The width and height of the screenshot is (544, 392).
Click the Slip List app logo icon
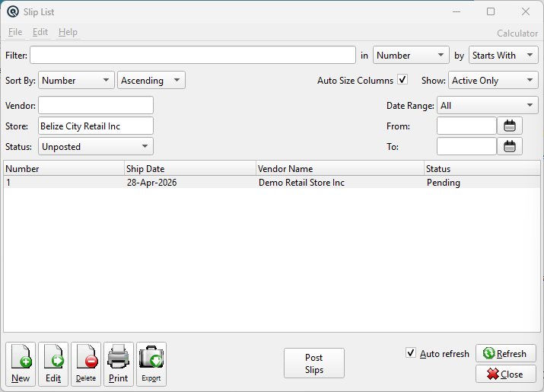(x=13, y=12)
